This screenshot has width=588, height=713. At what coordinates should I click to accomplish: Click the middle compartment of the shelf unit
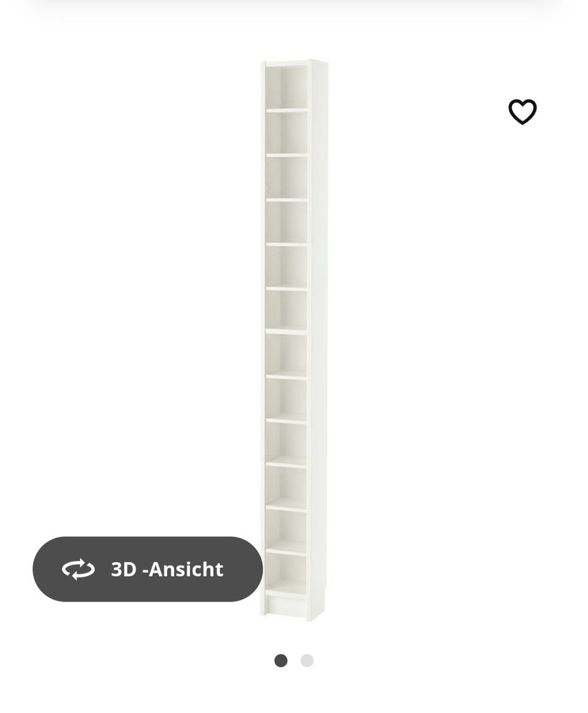point(287,310)
